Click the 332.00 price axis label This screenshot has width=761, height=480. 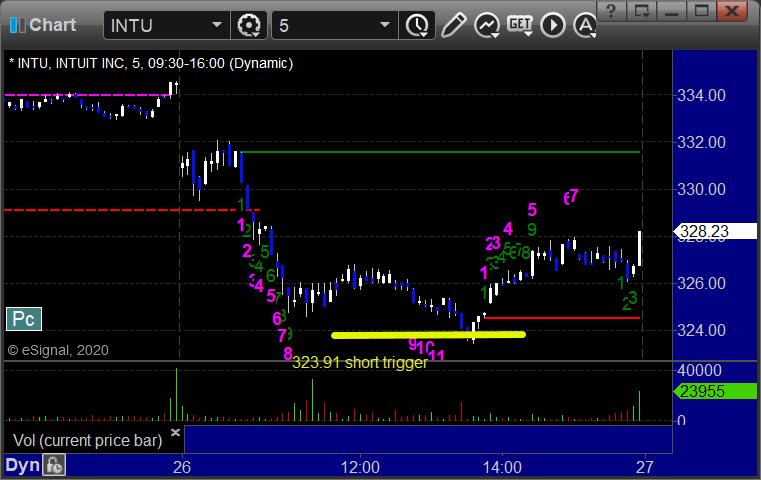click(x=701, y=142)
